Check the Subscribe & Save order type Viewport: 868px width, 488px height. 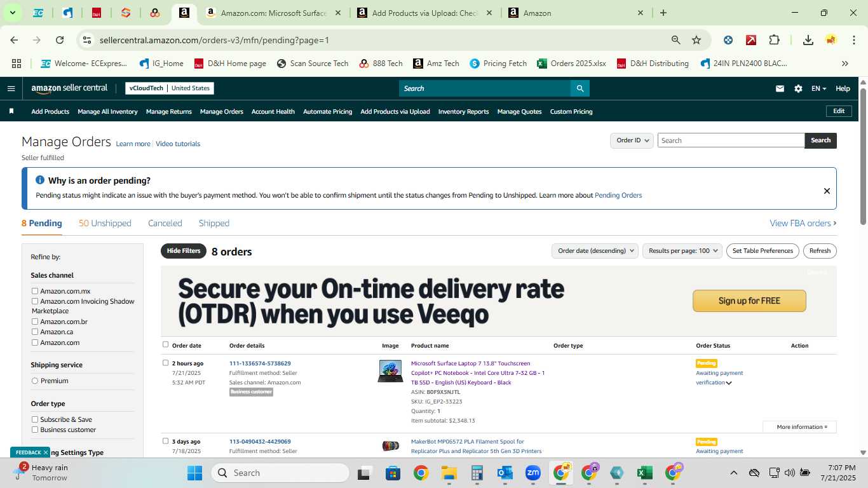[35, 419]
